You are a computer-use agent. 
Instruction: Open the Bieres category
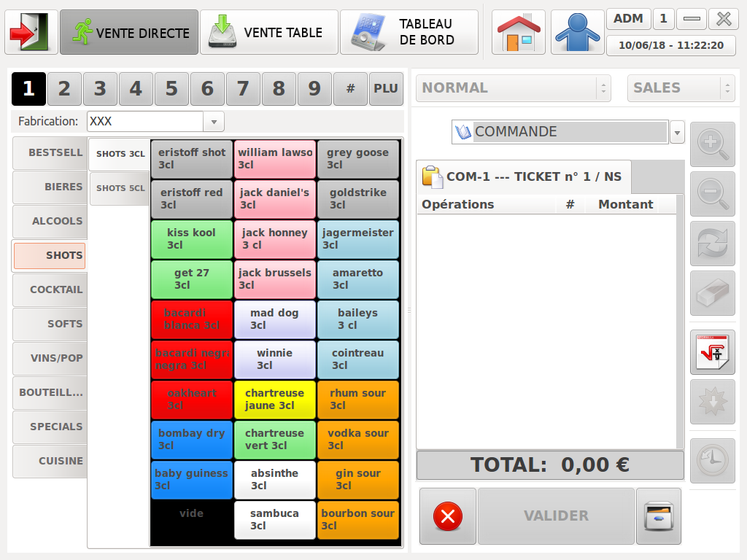50,187
